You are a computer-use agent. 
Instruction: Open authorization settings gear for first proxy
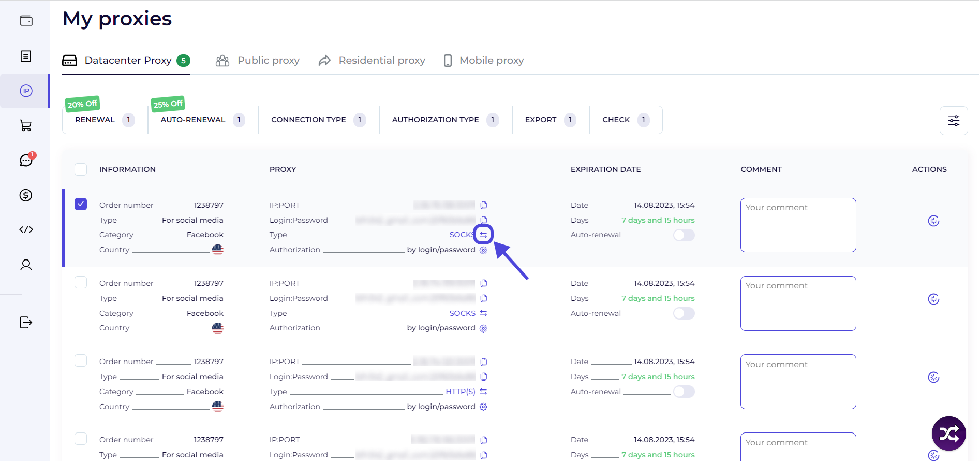(483, 250)
